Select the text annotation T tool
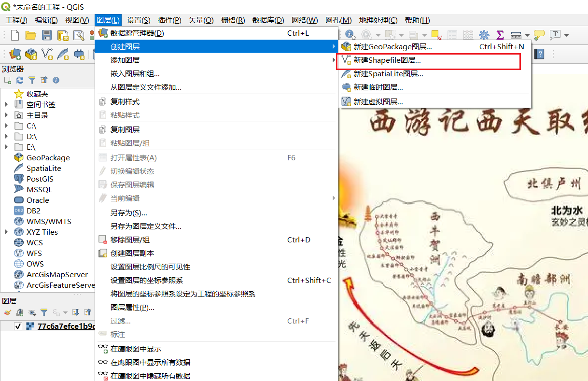588x381 pixels. coord(555,35)
